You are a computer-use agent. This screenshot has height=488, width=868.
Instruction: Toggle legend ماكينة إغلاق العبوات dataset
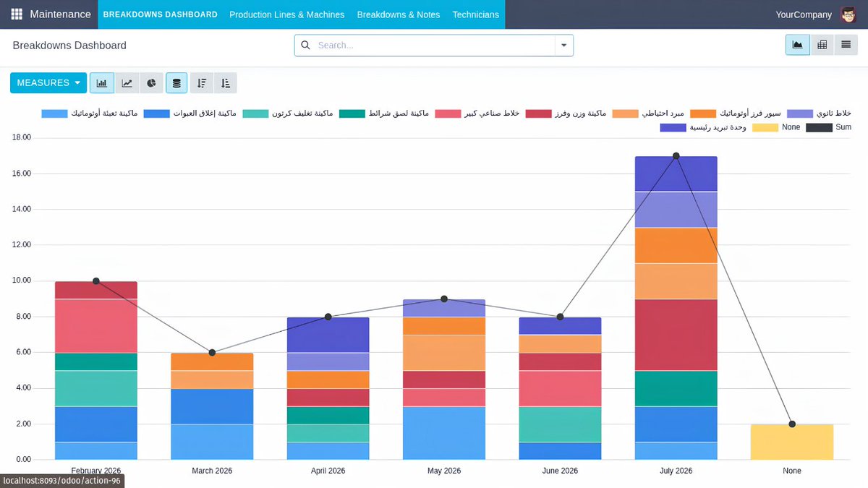(190, 114)
